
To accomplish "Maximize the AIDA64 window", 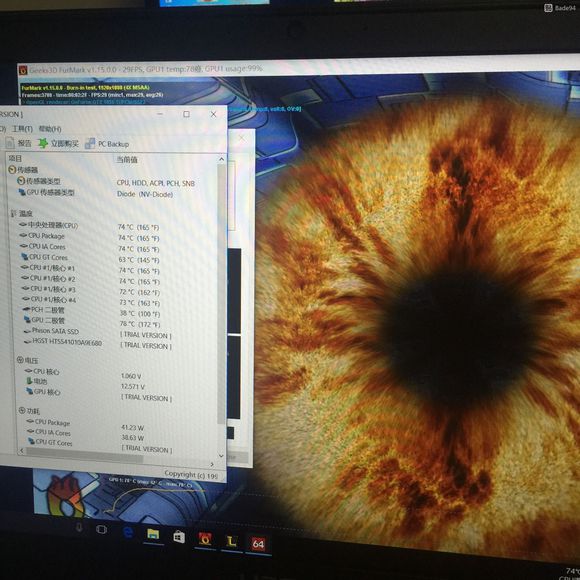I will coord(186,114).
